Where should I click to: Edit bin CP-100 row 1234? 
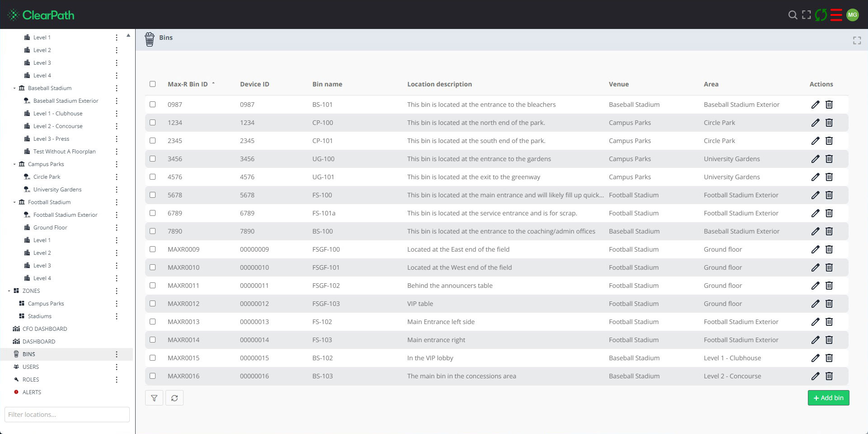click(815, 123)
